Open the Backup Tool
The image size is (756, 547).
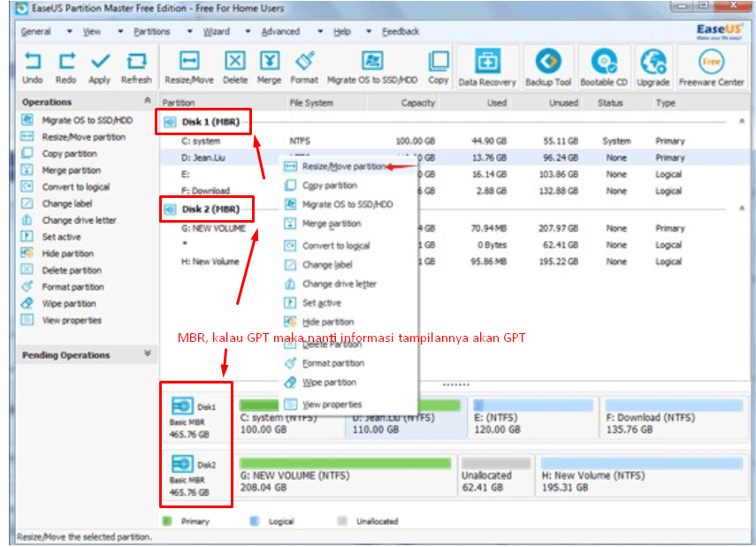coord(548,67)
